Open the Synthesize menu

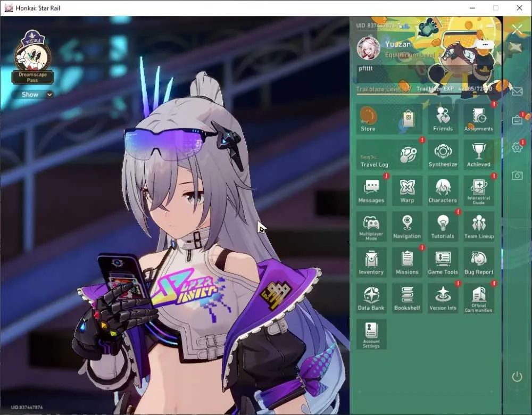point(443,155)
